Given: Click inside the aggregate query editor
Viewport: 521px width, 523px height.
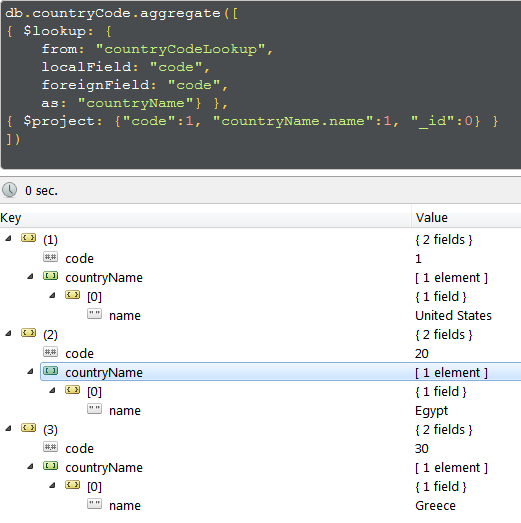Looking at the screenshot, I should (x=260, y=84).
